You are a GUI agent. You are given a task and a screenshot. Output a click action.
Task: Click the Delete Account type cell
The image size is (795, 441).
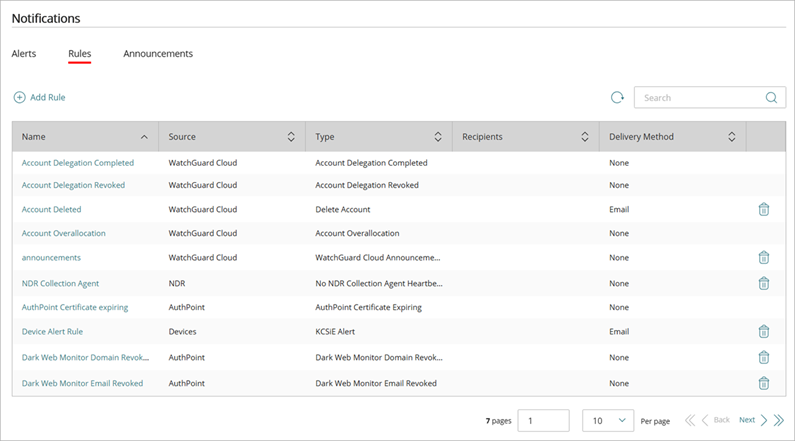pos(343,209)
